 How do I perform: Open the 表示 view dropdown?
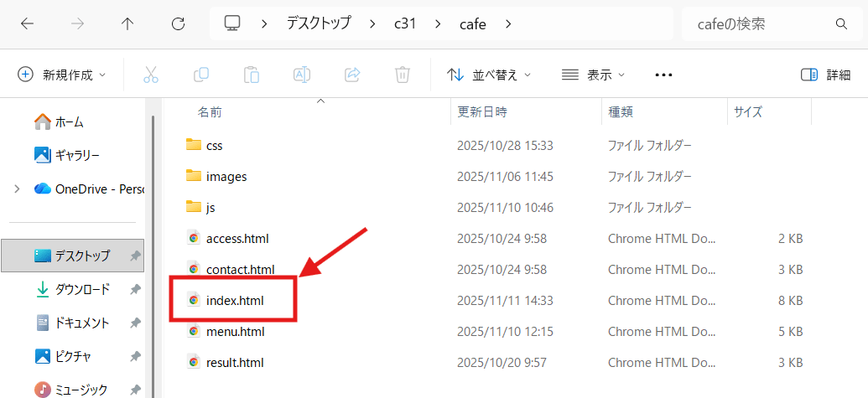pyautogui.click(x=593, y=75)
